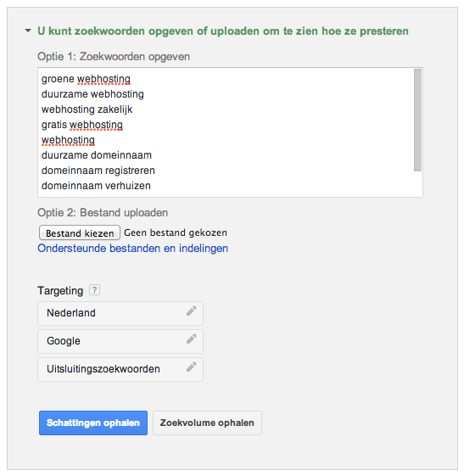Place cursor on 'groene webhosting' line
Viewport: 464px width, 476px height.
click(86, 79)
